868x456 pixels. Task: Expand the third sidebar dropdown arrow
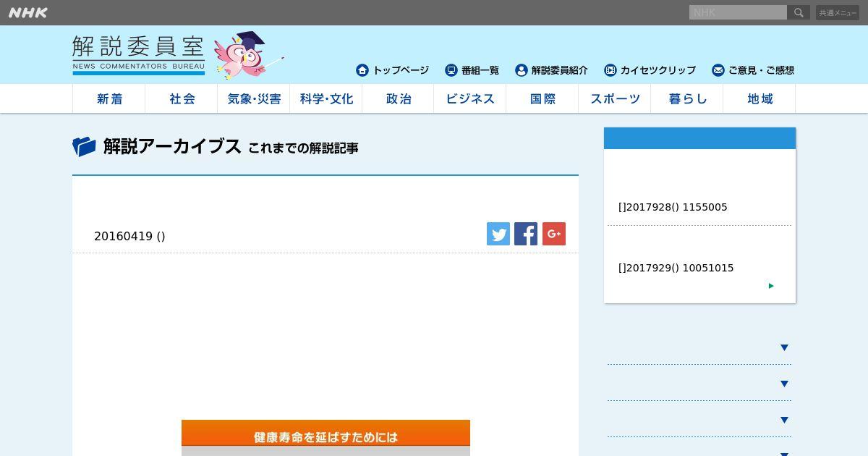pyautogui.click(x=784, y=420)
